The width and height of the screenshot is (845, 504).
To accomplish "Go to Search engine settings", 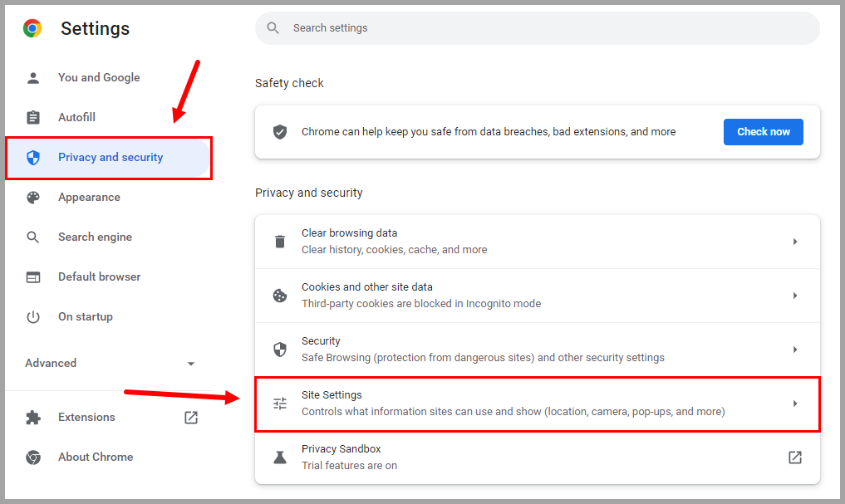I will point(95,237).
